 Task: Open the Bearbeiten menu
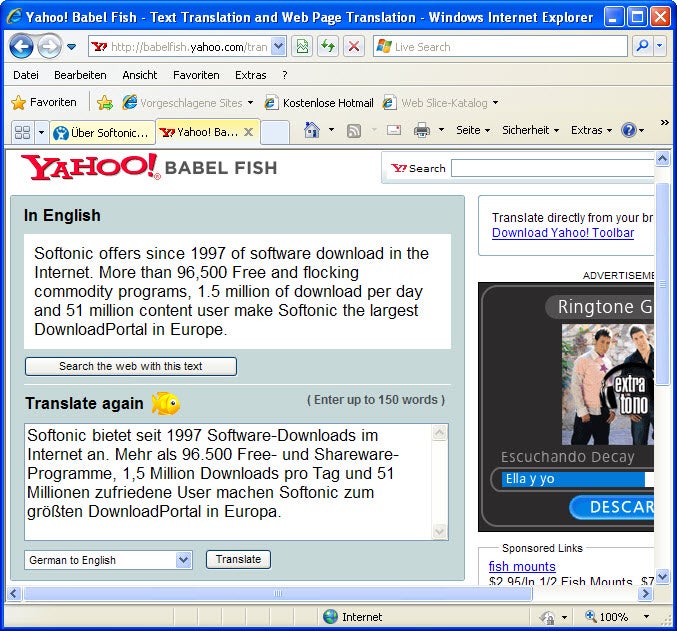[80, 75]
